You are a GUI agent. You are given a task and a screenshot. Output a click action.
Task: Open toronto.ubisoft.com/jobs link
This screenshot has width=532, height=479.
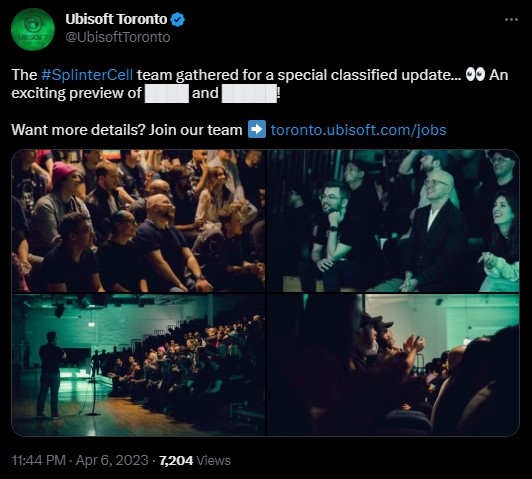coord(358,130)
